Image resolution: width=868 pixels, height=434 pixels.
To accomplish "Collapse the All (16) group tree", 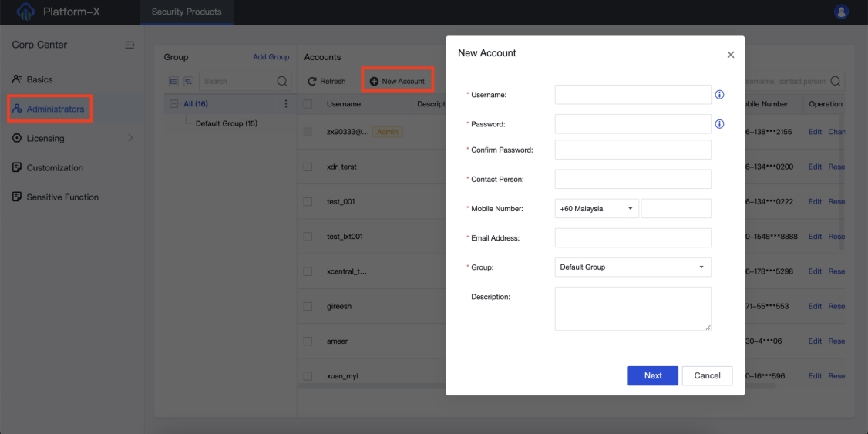I will point(173,103).
